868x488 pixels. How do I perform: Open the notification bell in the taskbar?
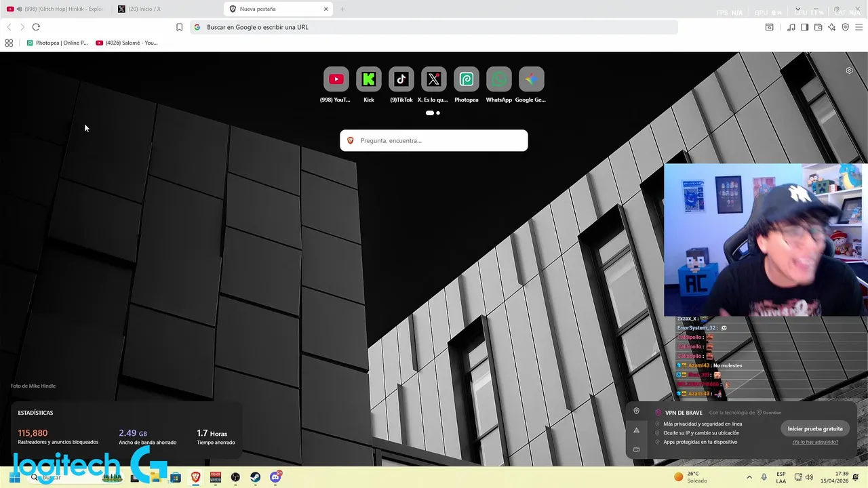pos(856,477)
